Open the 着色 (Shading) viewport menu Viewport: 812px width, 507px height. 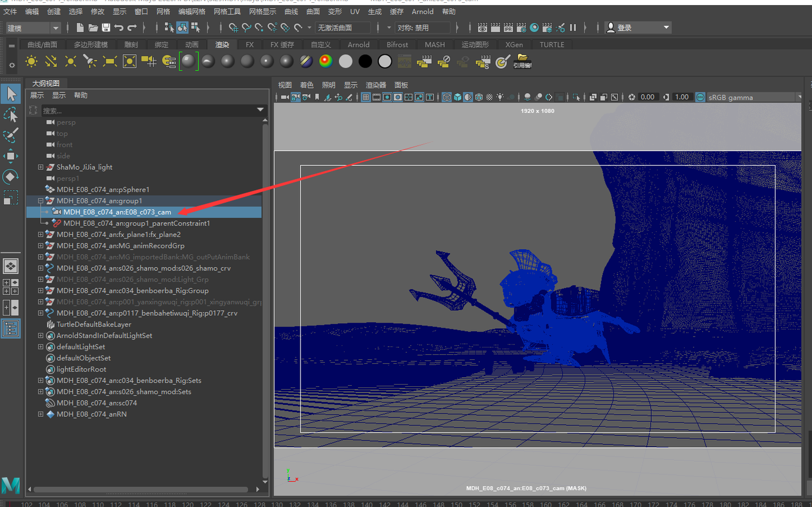point(307,85)
